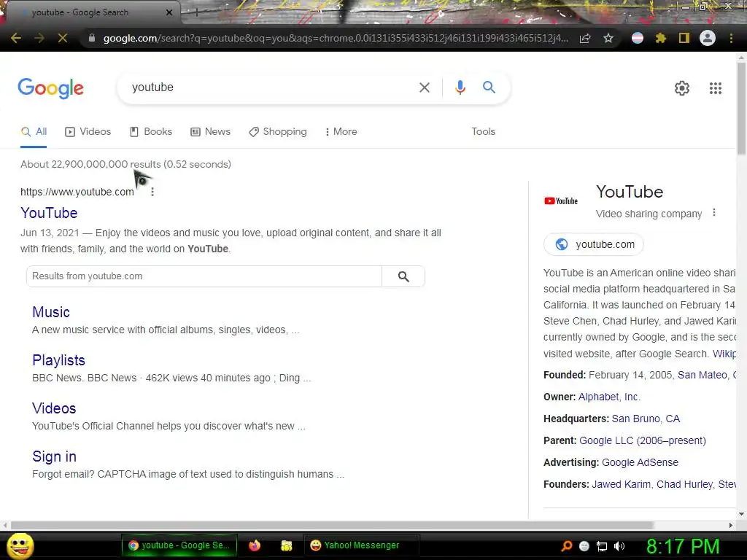This screenshot has height=560, width=747.
Task: Open the Google LLC parent link
Action: (x=642, y=441)
